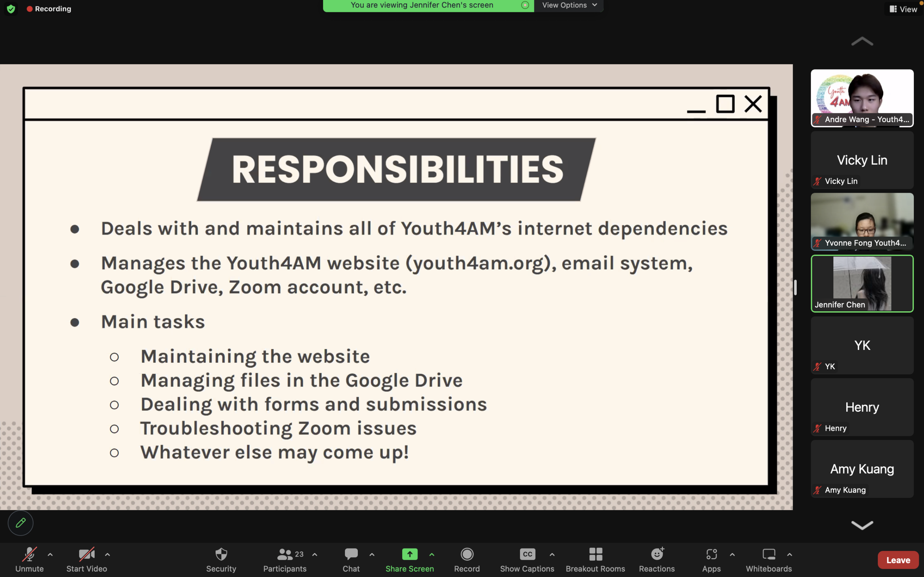The image size is (924, 577).
Task: Expand audio options caret beside Unmute
Action: point(50,555)
